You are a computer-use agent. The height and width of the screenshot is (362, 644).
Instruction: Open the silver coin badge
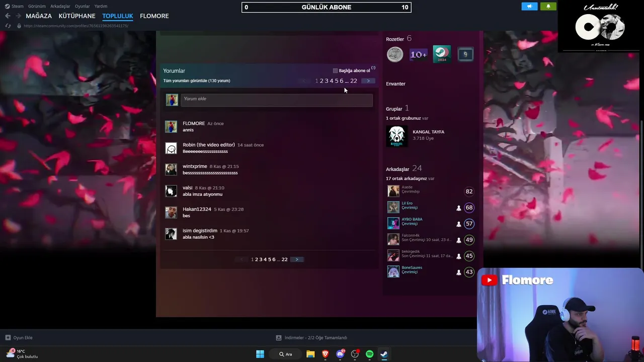(395, 54)
